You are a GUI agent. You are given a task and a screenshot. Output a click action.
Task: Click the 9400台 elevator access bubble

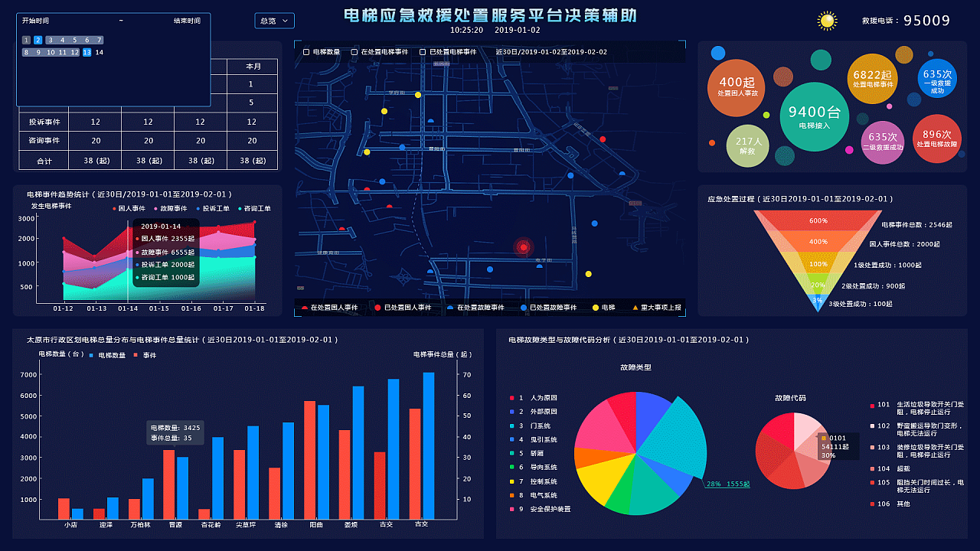coord(814,116)
